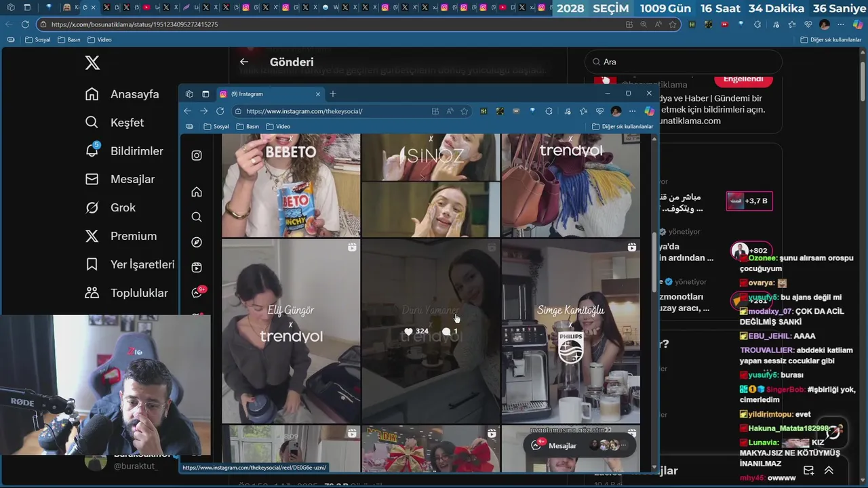Open Mesajlar in X sidebar
This screenshot has width=868, height=488.
(120, 180)
